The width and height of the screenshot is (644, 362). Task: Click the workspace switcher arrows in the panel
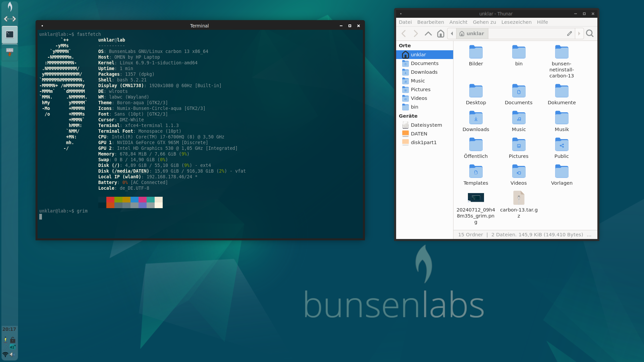10,19
